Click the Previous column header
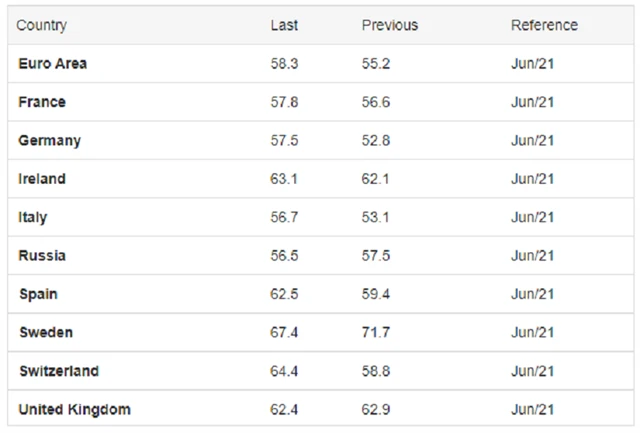Screen dimensions: 640x433 390,25
